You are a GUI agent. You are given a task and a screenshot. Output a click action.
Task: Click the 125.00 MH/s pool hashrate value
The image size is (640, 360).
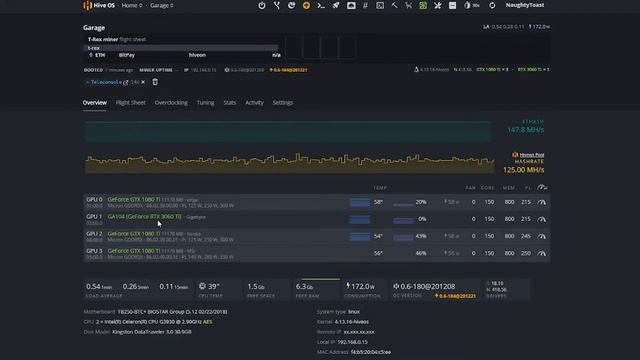[x=524, y=169]
